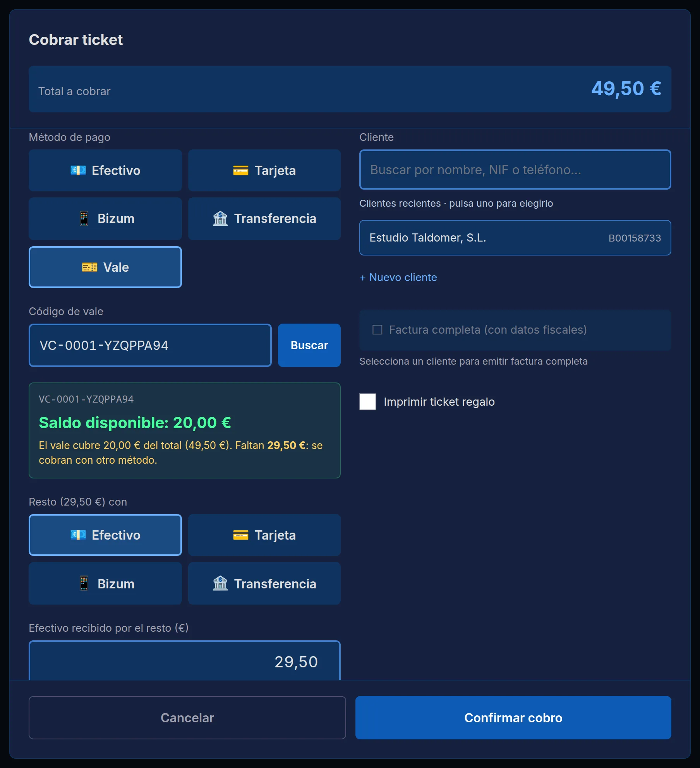Click the Efectivo recibido amount field
Image resolution: width=700 pixels, height=768 pixels.
[x=185, y=661]
